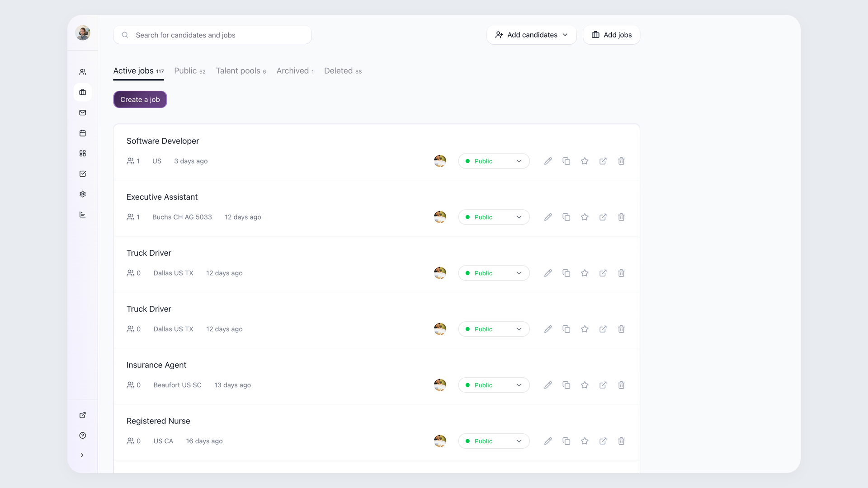Star the Software Developer job
The image size is (868, 488).
pos(585,161)
